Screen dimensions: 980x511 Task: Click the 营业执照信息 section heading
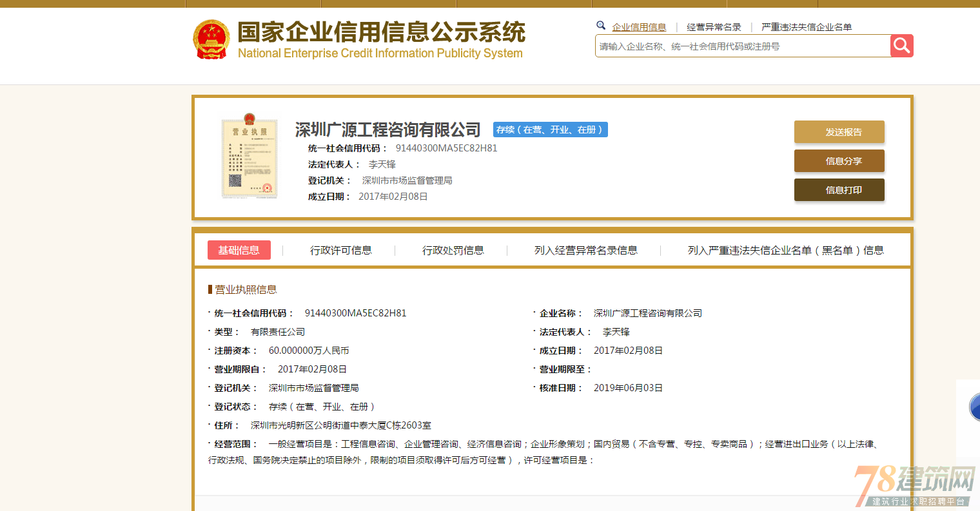246,289
